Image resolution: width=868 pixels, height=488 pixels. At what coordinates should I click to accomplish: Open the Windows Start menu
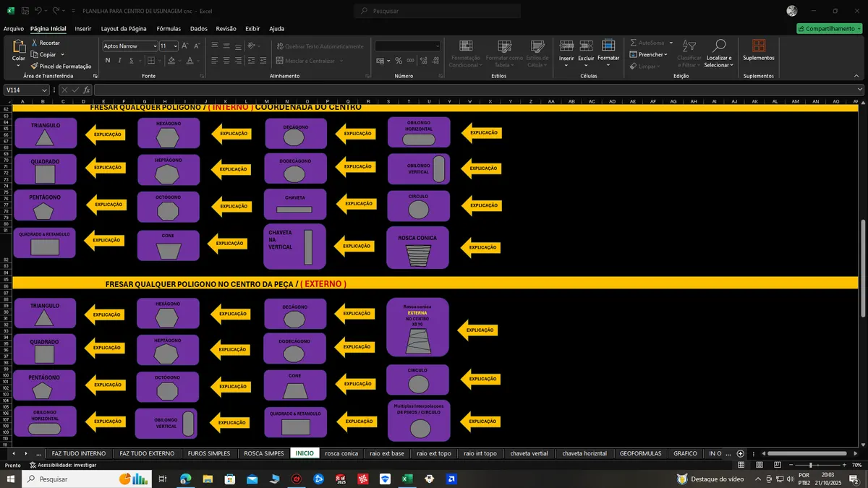tap(11, 479)
